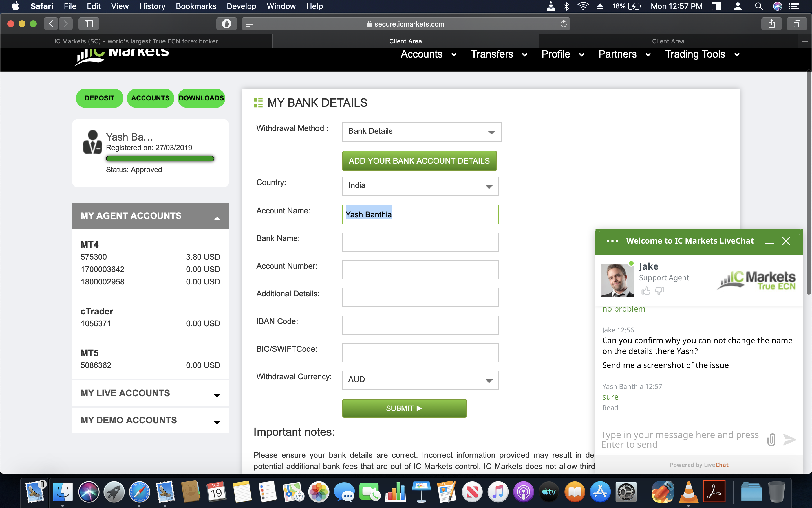Open Wi-Fi status menu
Screen dimensions: 812x508
click(x=583, y=6)
